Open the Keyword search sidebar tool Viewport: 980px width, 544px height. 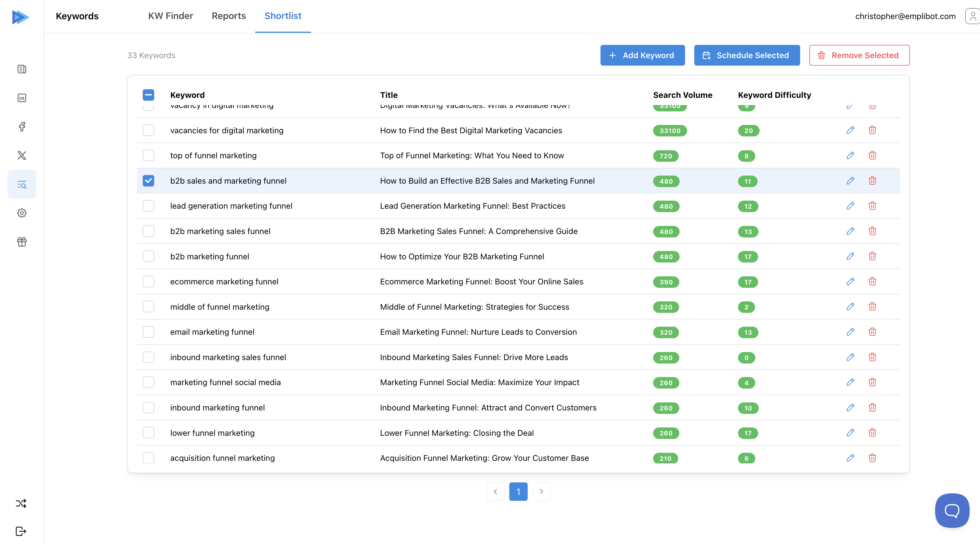(x=22, y=184)
